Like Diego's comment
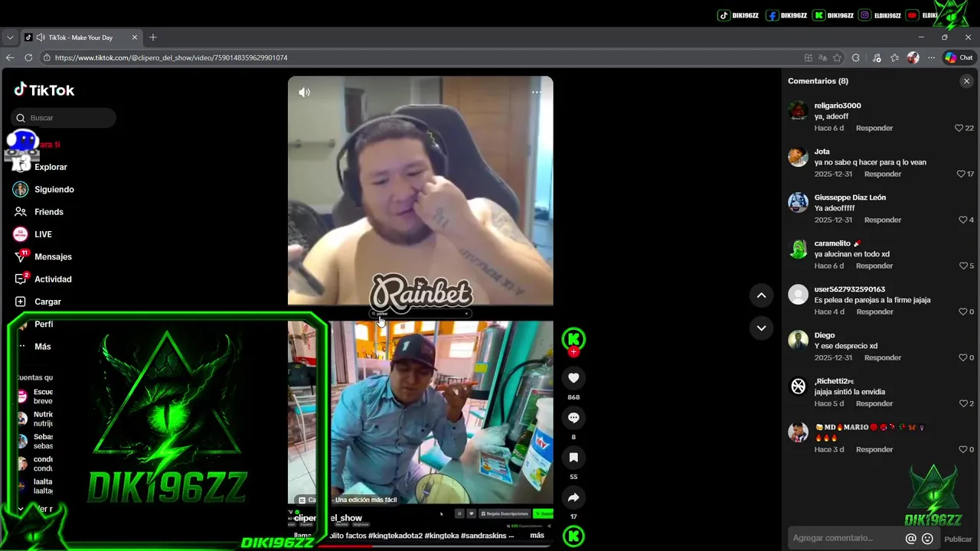Image resolution: width=980 pixels, height=551 pixels. click(963, 357)
